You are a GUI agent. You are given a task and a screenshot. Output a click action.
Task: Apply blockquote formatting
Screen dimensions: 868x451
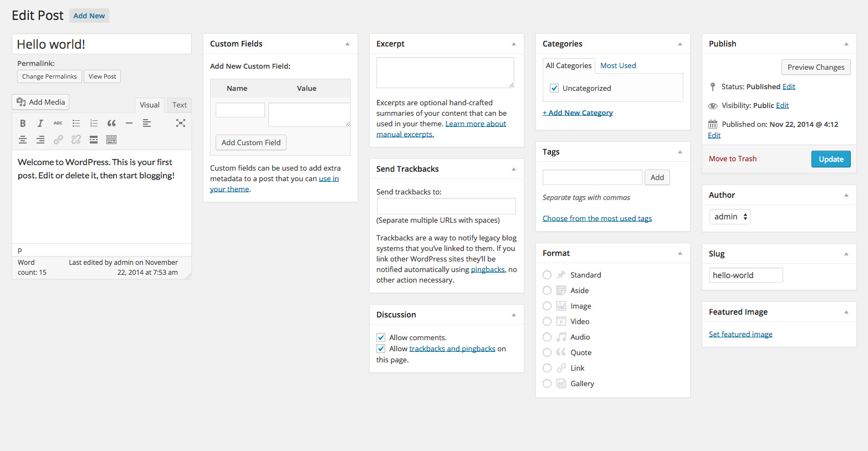[111, 123]
